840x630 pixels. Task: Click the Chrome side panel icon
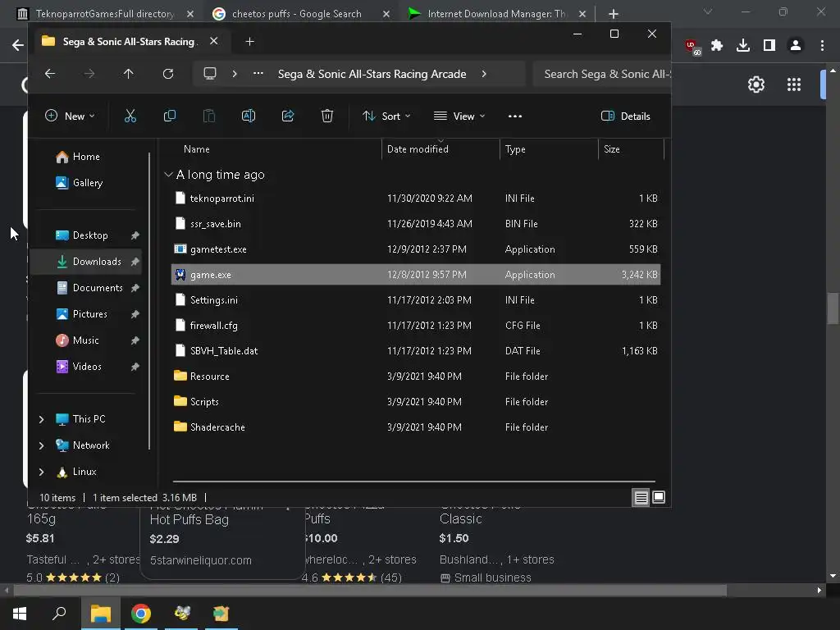(769, 46)
